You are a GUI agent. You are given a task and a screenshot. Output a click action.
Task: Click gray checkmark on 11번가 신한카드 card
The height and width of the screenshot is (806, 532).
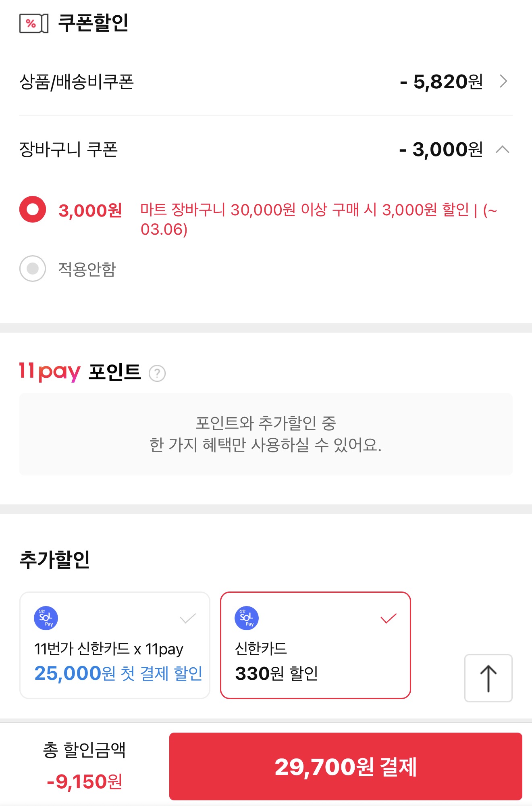pos(188,618)
